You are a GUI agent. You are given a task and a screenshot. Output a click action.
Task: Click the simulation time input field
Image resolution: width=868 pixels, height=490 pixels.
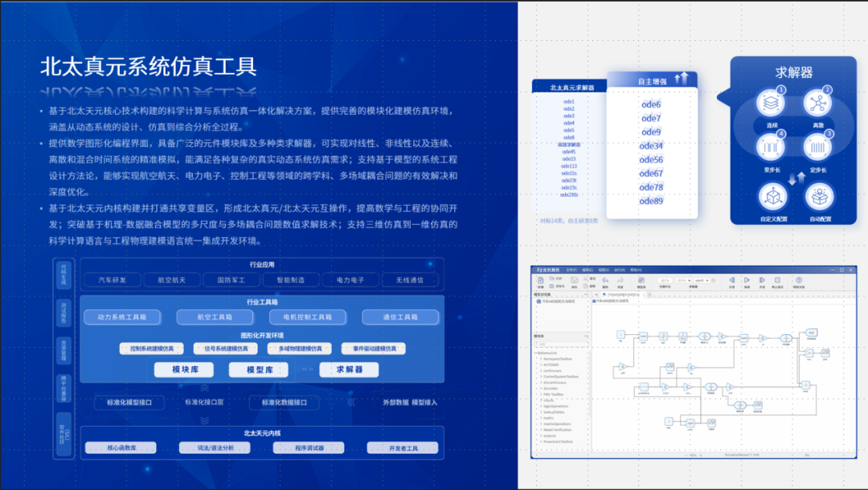tap(665, 280)
